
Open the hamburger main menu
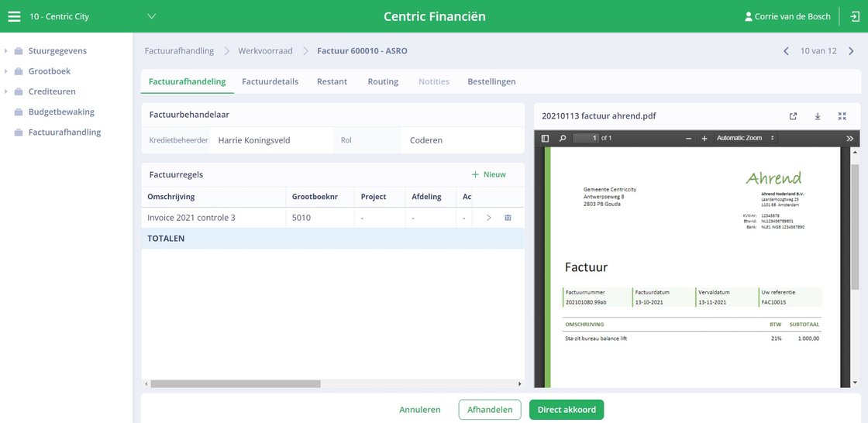coord(14,16)
